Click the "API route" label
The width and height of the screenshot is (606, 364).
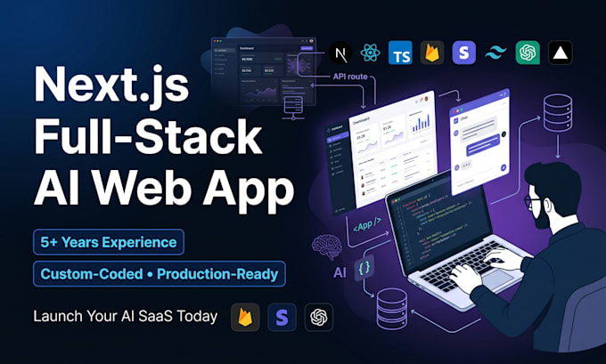[x=350, y=77]
